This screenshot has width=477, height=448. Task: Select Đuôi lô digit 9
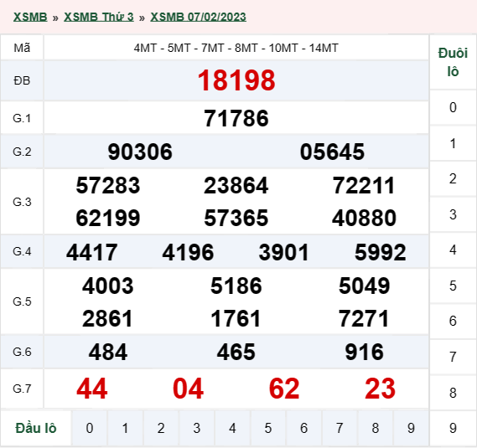453,428
